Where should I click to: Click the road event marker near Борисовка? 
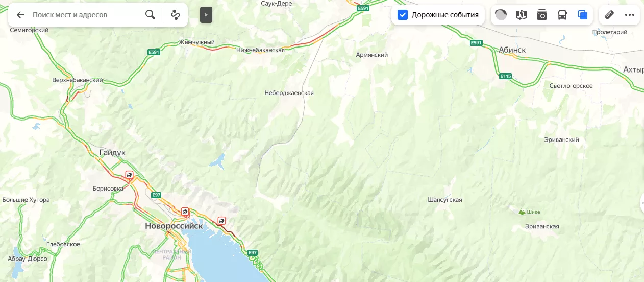(x=130, y=175)
